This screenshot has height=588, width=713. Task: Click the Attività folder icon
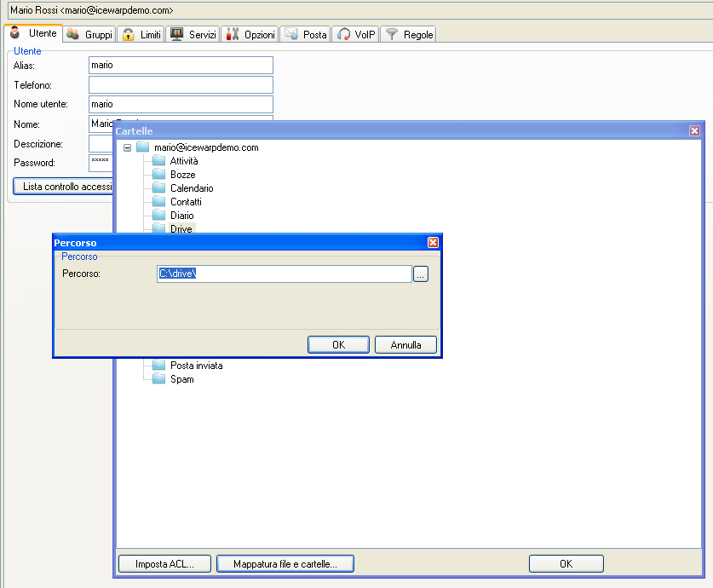tap(158, 160)
